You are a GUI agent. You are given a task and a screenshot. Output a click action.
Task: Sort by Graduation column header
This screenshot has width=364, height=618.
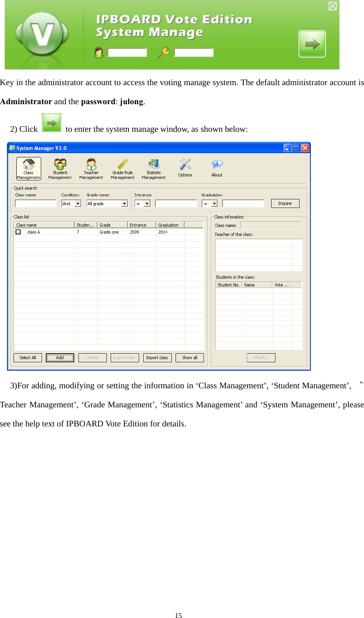170,225
